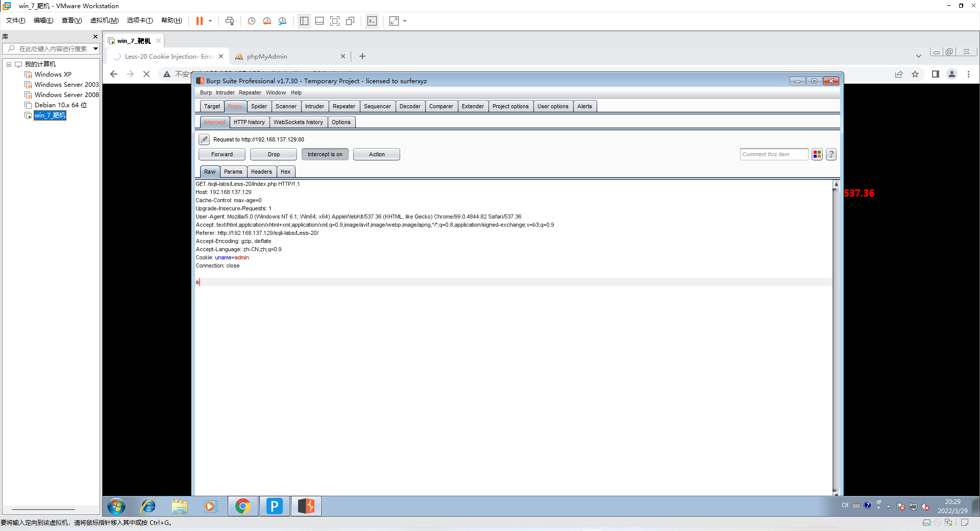The image size is (980, 531).
Task: Select Windows Server 2008 in the library
Action: click(62, 95)
